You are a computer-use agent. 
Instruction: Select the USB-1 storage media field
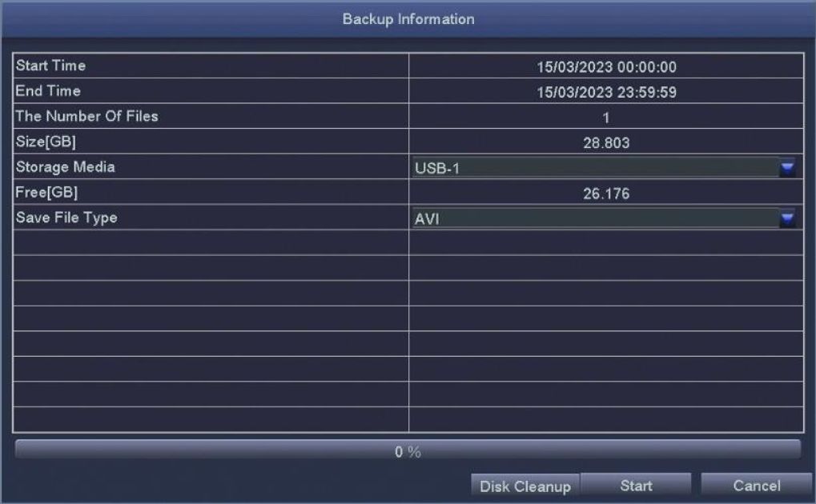[x=594, y=168]
